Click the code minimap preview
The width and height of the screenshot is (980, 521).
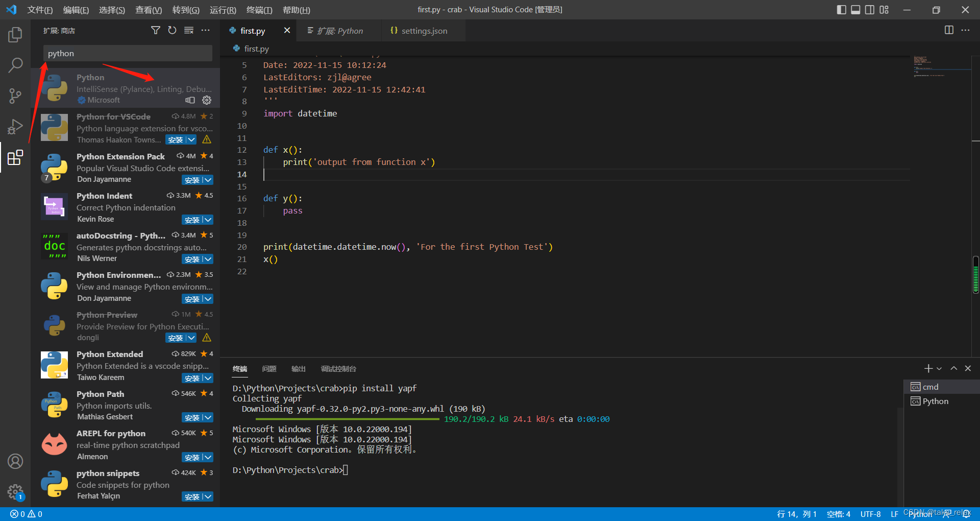tap(941, 66)
